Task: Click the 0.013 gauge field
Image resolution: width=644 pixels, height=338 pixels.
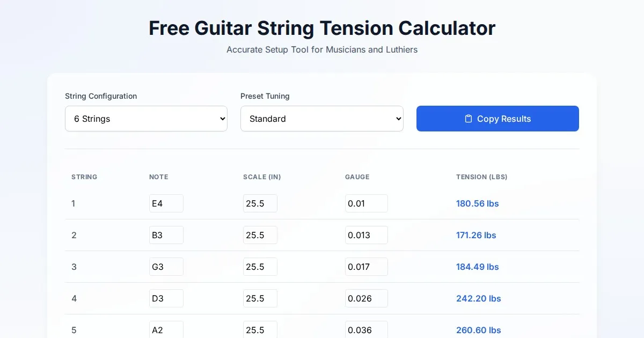Action: coord(366,235)
